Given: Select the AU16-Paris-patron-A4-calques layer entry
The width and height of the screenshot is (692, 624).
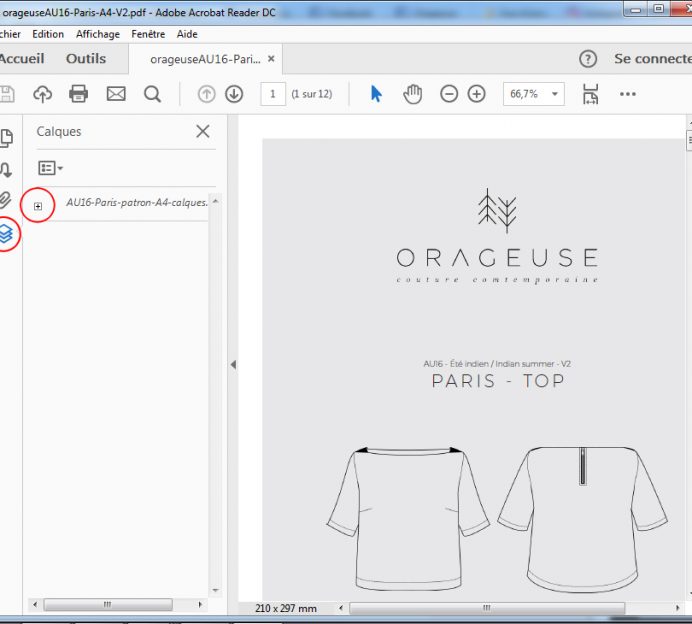Looking at the screenshot, I should point(136,203).
